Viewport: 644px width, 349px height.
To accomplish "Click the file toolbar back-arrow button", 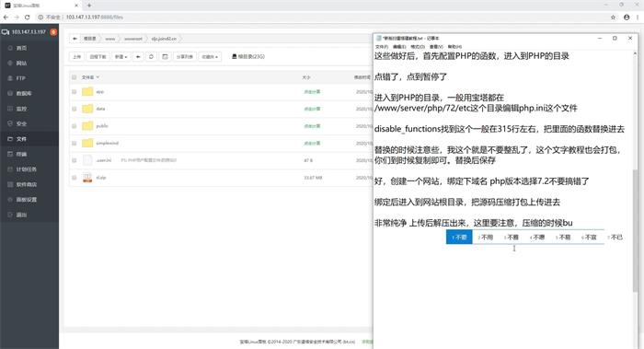I will (138, 56).
